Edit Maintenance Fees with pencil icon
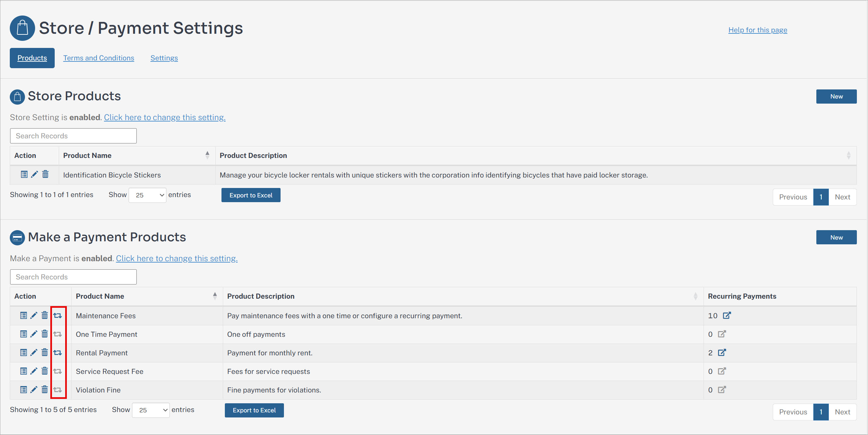The image size is (868, 435). pos(34,316)
